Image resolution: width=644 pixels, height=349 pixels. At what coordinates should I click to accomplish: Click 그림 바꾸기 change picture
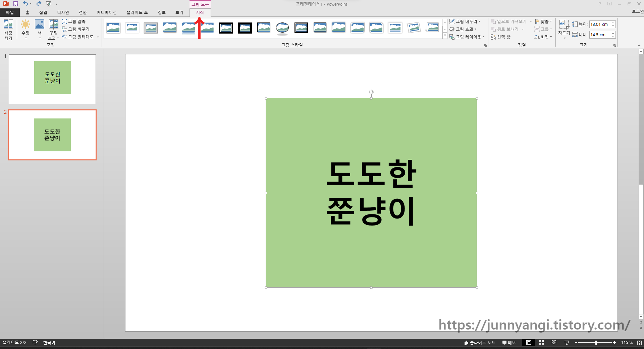[76, 29]
